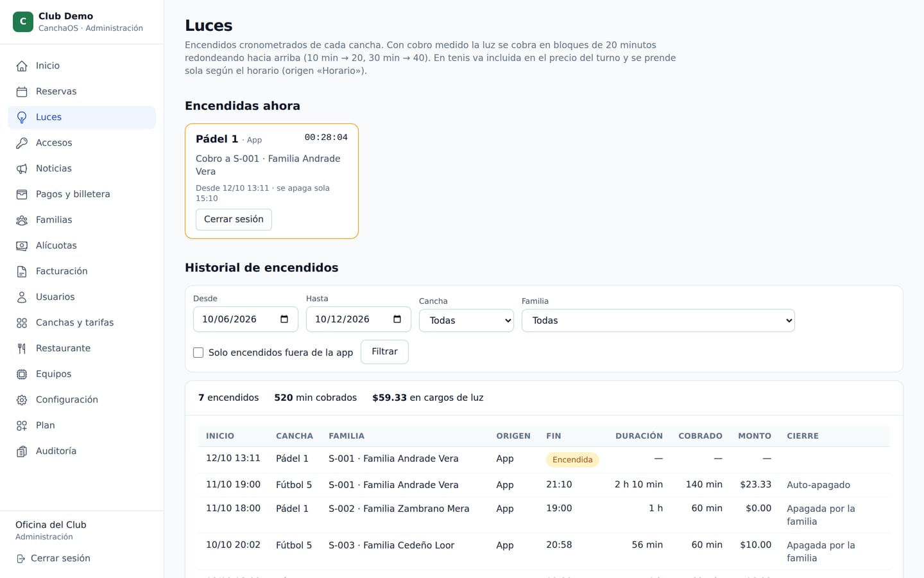Click the Inicio home icon

pyautogui.click(x=22, y=66)
